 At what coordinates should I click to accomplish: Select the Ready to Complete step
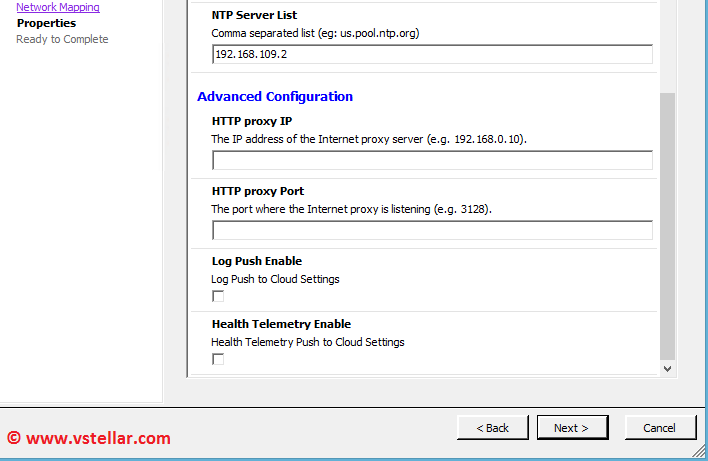62,39
